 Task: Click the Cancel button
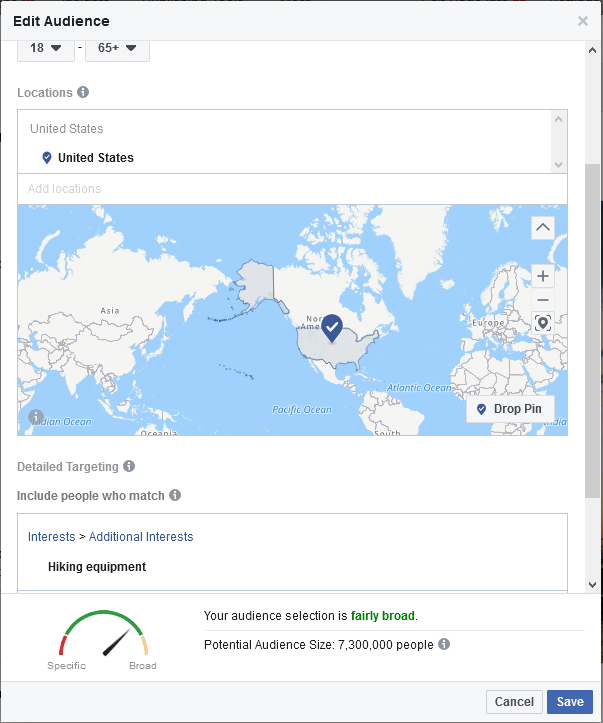click(x=514, y=701)
